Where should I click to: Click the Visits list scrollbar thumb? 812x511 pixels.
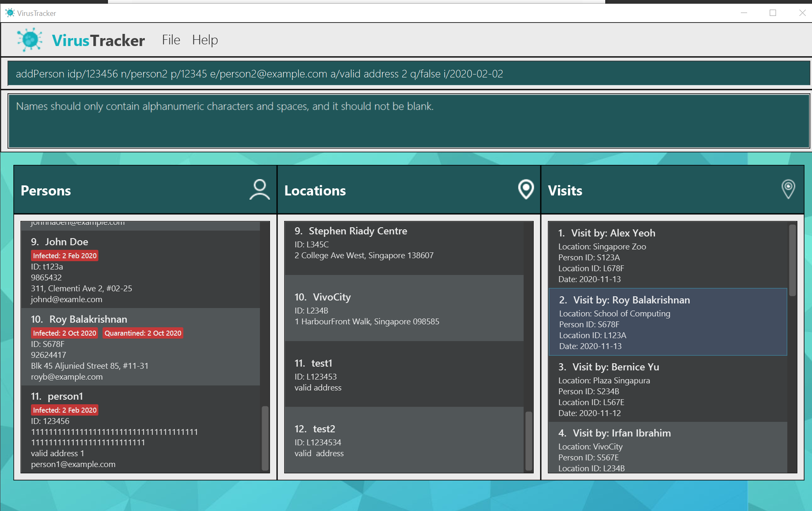click(792, 259)
